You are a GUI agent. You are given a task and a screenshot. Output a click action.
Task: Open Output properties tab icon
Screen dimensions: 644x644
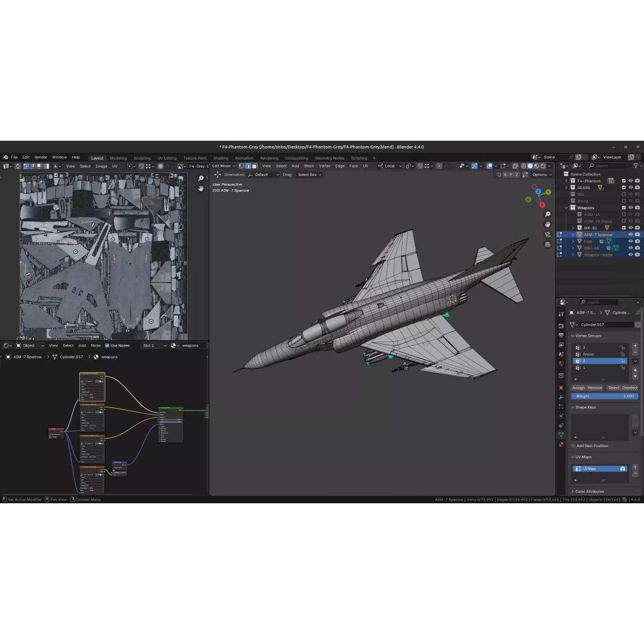click(x=561, y=335)
